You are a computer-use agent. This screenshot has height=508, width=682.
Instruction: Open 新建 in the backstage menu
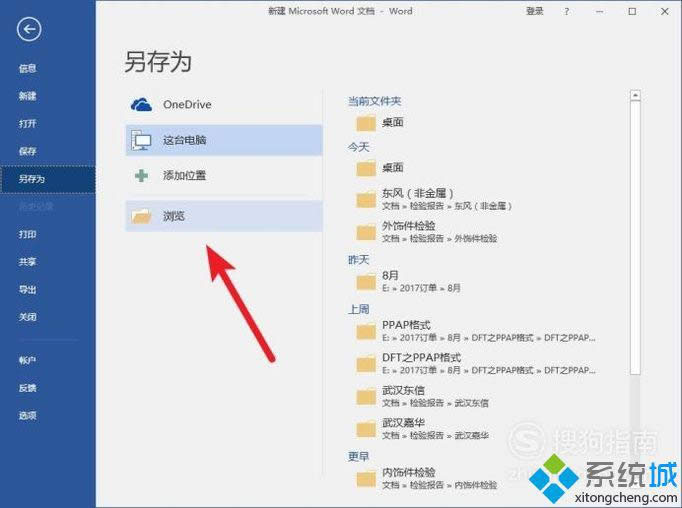(27, 96)
